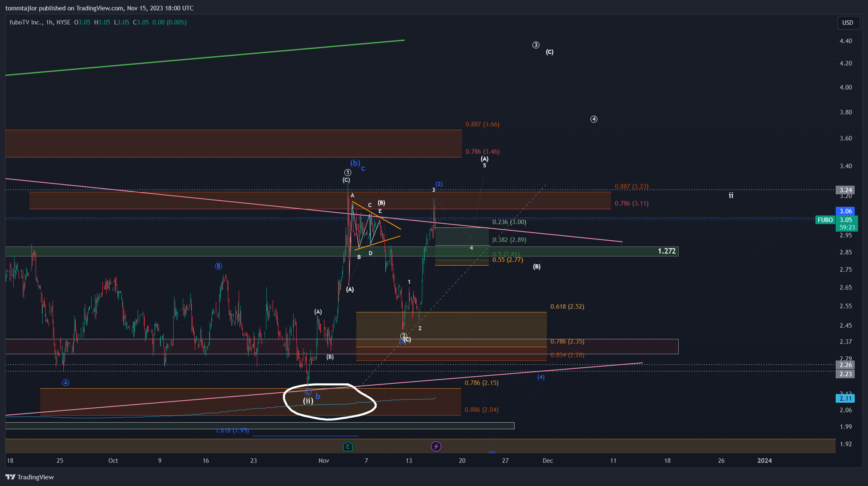Click the 25 date axis label
Screen dimensions: 868x486
(60, 461)
